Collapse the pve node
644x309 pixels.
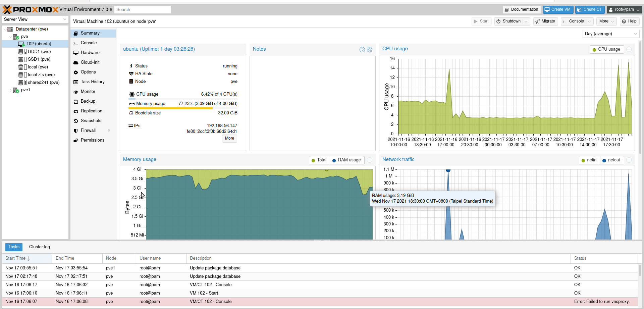[x=10, y=37]
